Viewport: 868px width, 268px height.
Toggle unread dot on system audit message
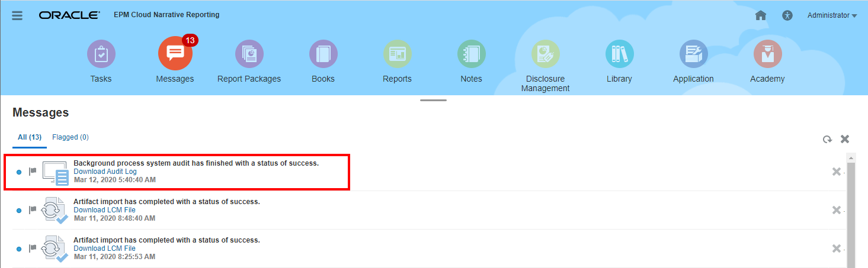tap(19, 172)
